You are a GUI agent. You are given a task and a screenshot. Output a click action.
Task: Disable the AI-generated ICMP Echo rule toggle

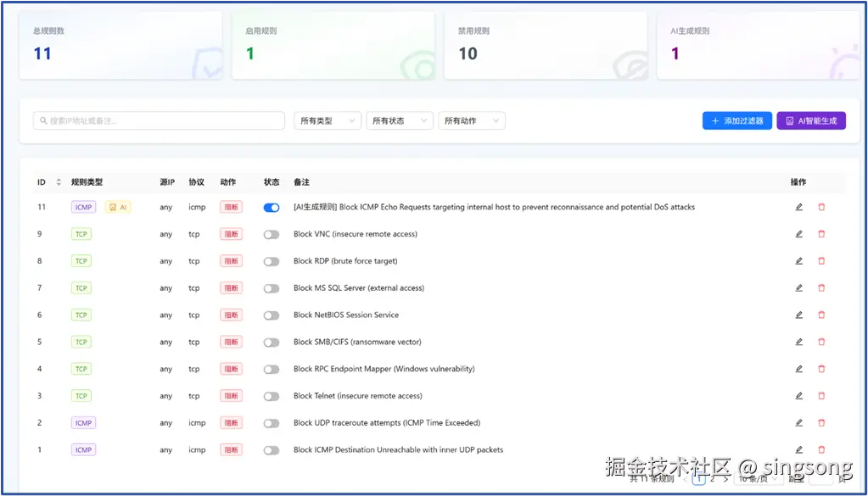tap(272, 208)
